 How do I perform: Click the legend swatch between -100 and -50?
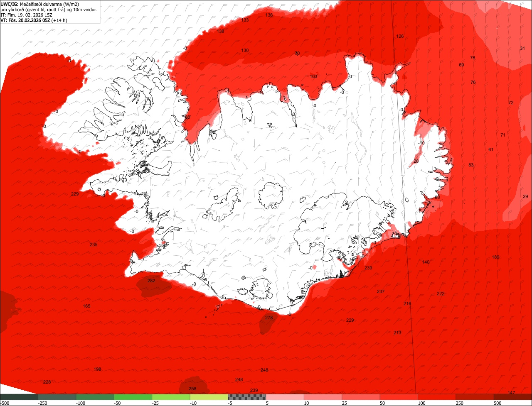click(x=95, y=397)
